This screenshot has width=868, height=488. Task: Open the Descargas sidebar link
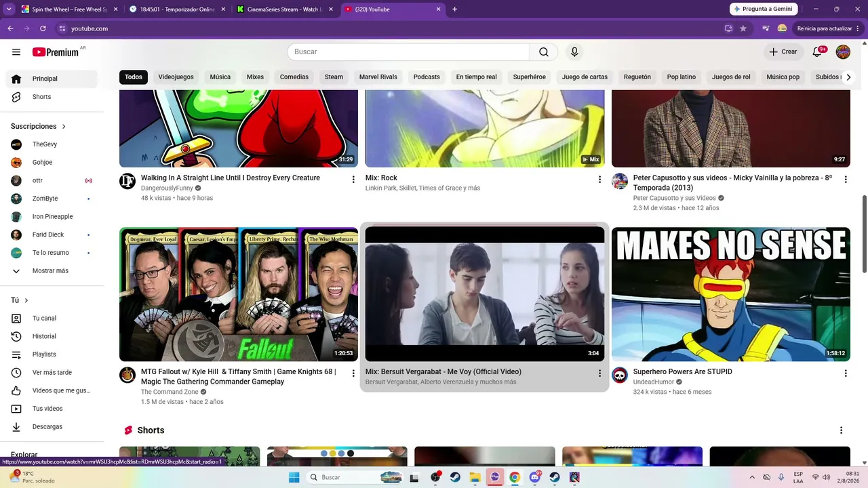pyautogui.click(x=52, y=427)
